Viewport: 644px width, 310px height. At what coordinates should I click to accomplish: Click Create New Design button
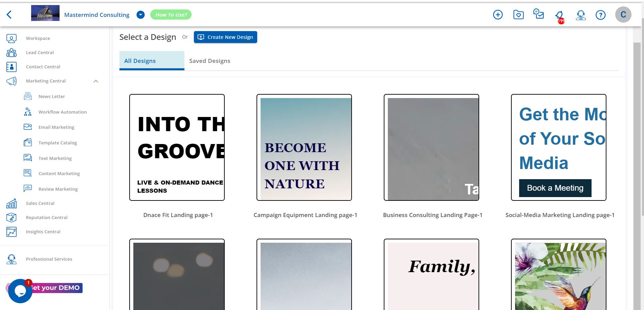click(225, 37)
